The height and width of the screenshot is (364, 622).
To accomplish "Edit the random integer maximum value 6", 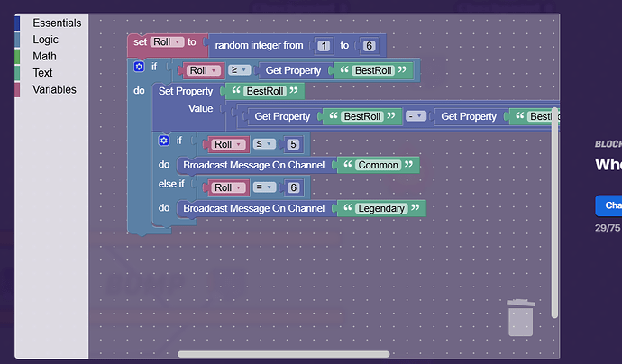I will (370, 45).
